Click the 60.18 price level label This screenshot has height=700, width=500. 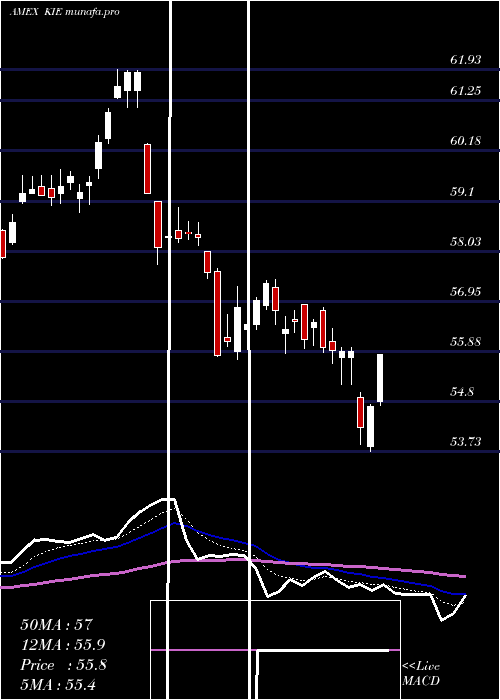[x=466, y=141]
